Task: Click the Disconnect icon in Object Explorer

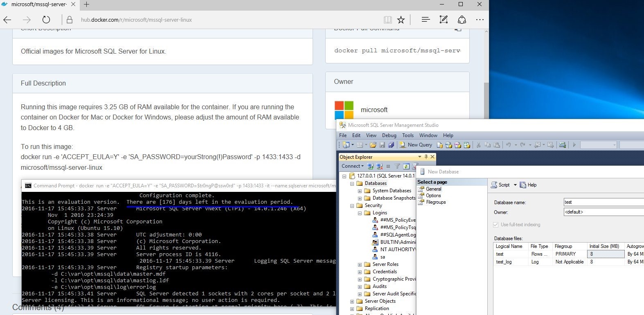Action: [380, 166]
